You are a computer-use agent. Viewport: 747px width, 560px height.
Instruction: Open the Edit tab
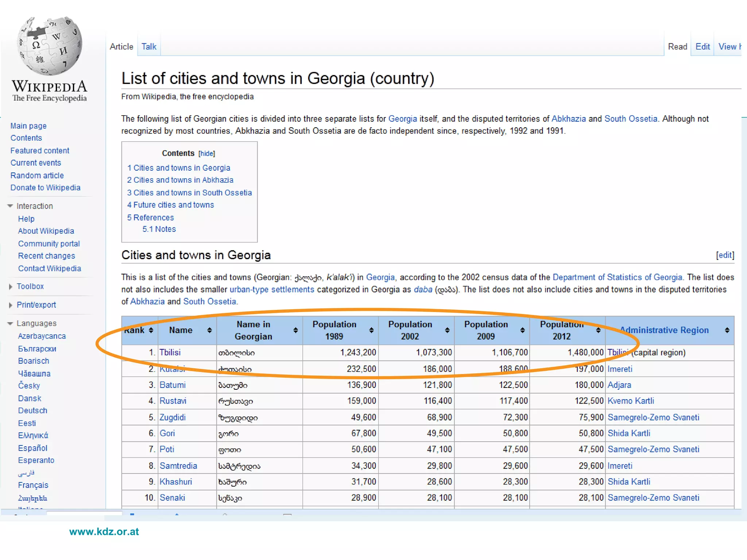click(x=702, y=47)
